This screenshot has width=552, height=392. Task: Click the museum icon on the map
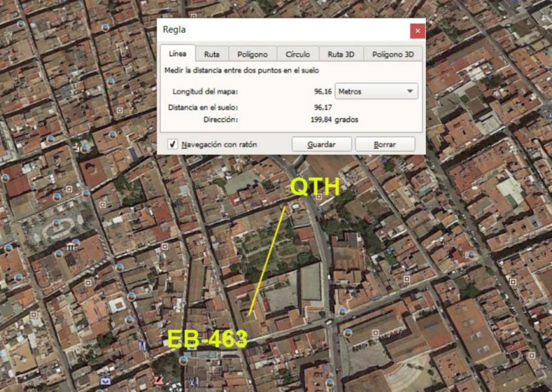pyautogui.click(x=70, y=248)
